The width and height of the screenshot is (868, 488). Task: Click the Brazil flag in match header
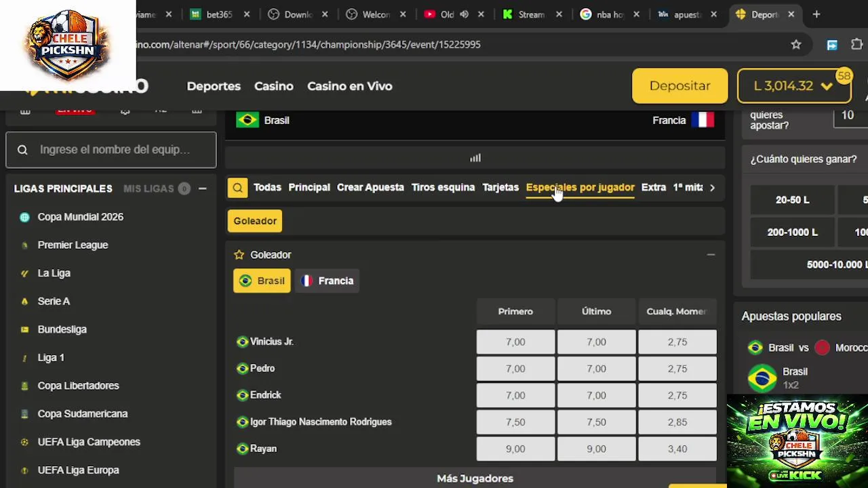(248, 120)
